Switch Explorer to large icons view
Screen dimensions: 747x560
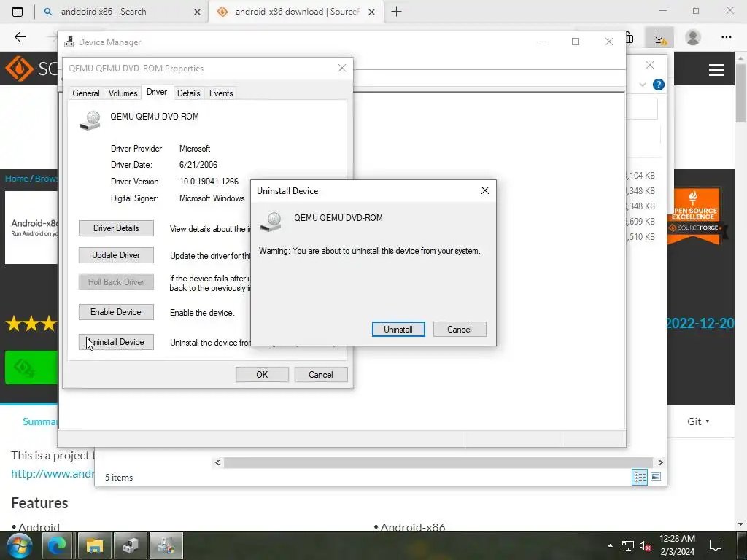(656, 477)
